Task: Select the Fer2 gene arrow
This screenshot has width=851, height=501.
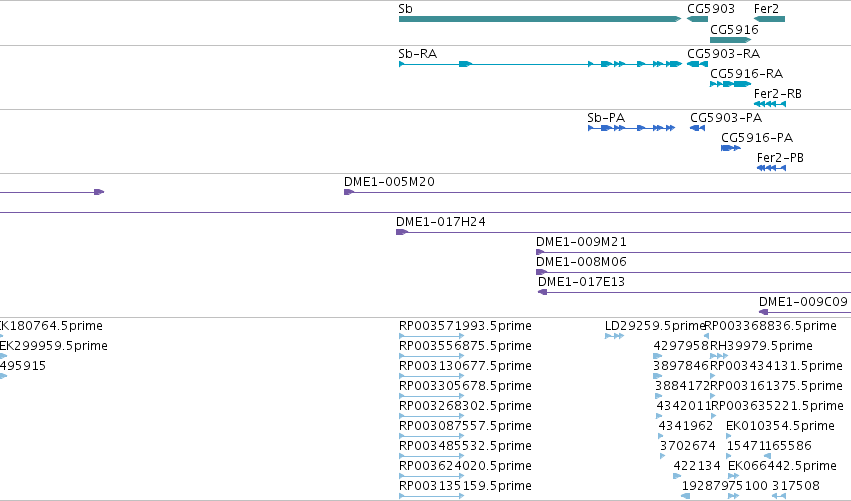Action: (770, 19)
